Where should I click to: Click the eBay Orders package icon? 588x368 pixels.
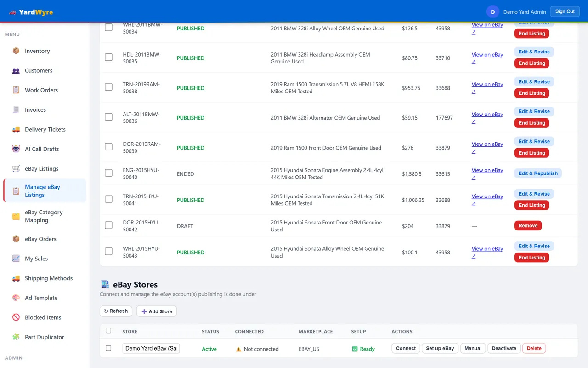pyautogui.click(x=16, y=239)
